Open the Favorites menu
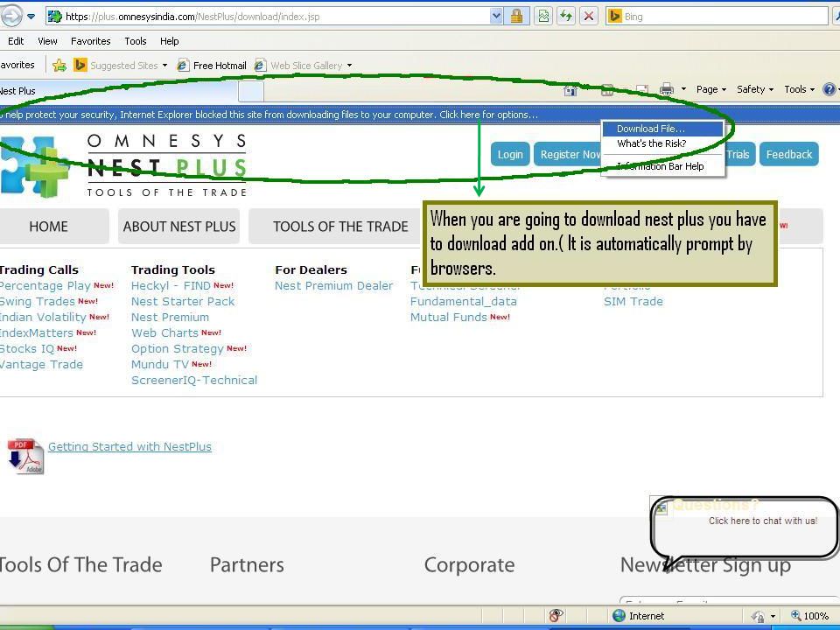 click(90, 41)
